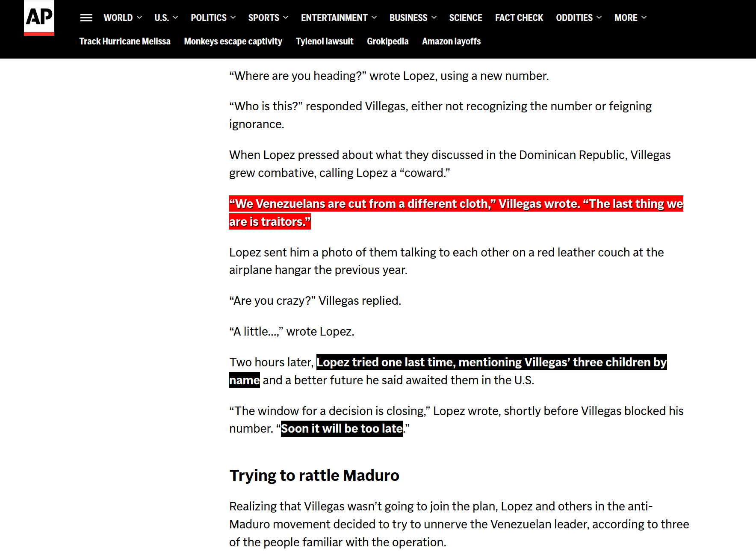
Task: Click the '“Who is this?” responded Villegas' paragraph
Action: 440,115
